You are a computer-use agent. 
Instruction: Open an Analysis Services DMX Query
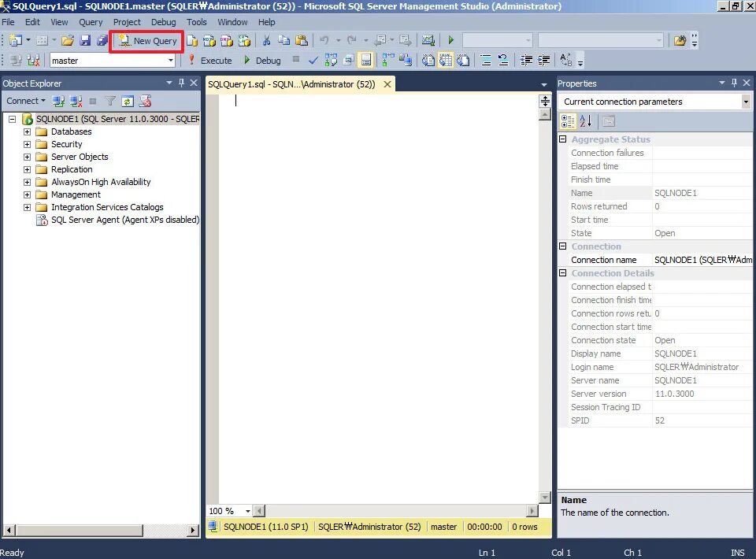227,40
